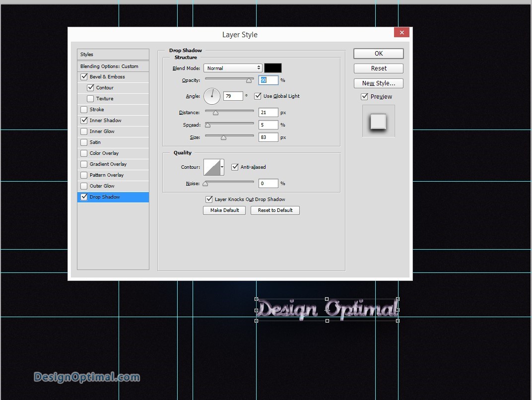The width and height of the screenshot is (532, 400).
Task: Click the Opacity value field
Action: 268,80
